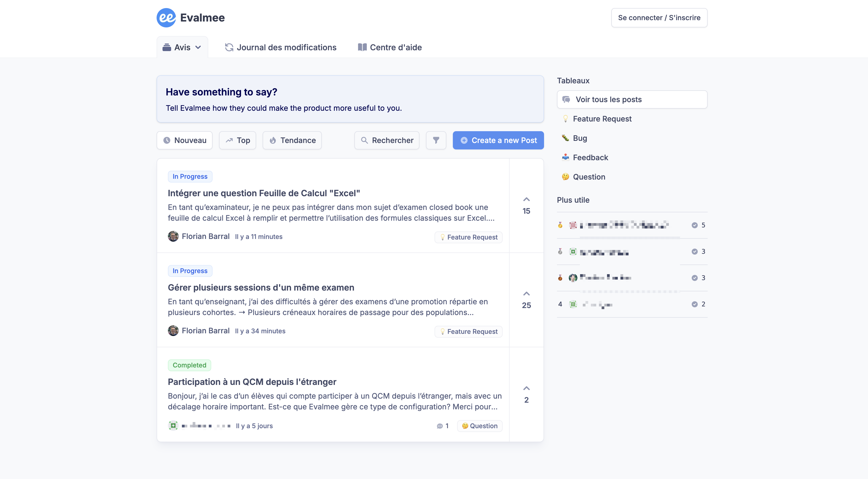
Task: Upvote the multiple exam sessions post
Action: [x=526, y=294]
